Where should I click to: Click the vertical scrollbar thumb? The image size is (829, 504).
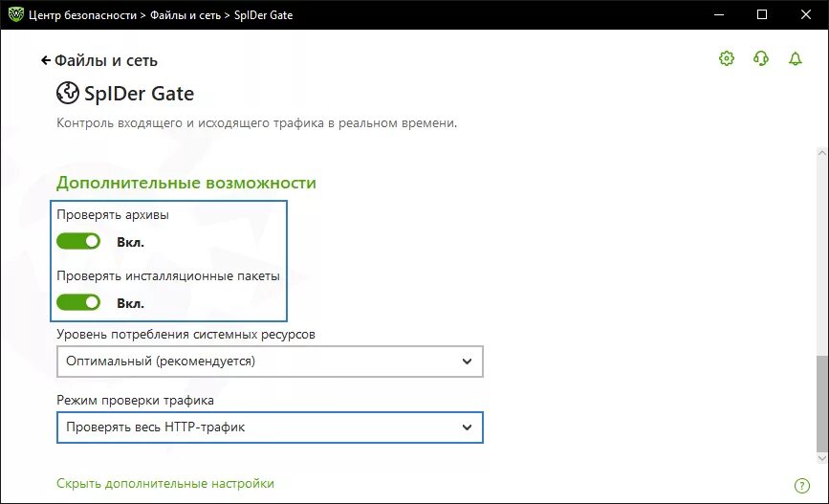[821, 404]
